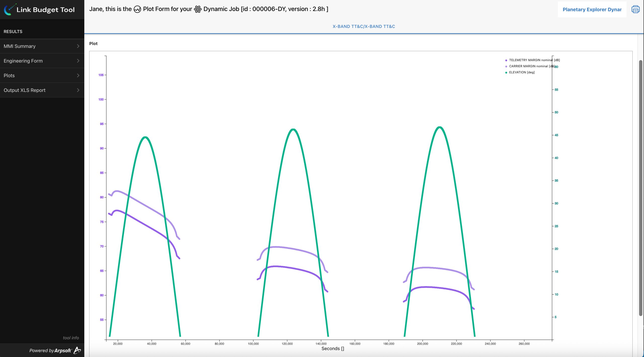Expand Engineering Form chevron

pyautogui.click(x=78, y=61)
